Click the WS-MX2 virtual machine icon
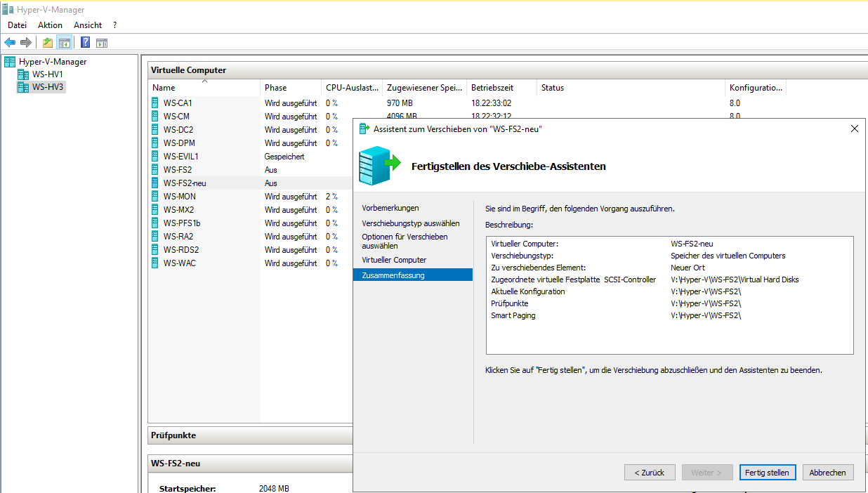 pos(155,210)
